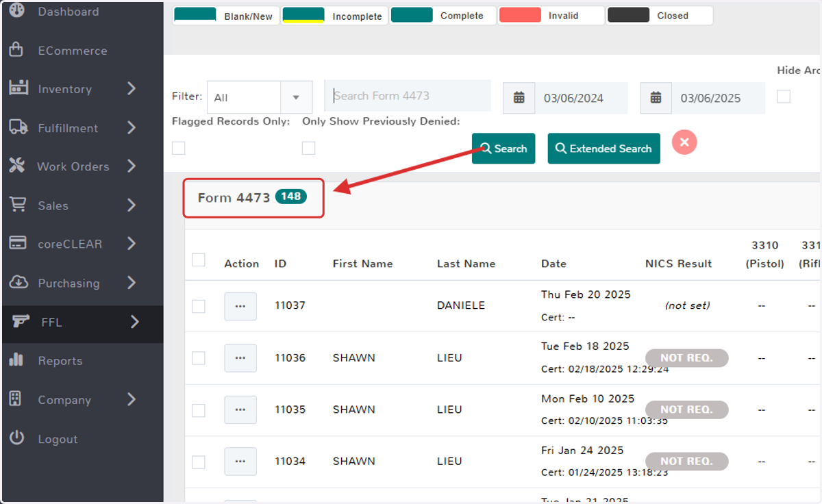Screen dimensions: 822x504
Task: Check the row checkbox for ID 11035
Action: 199,410
